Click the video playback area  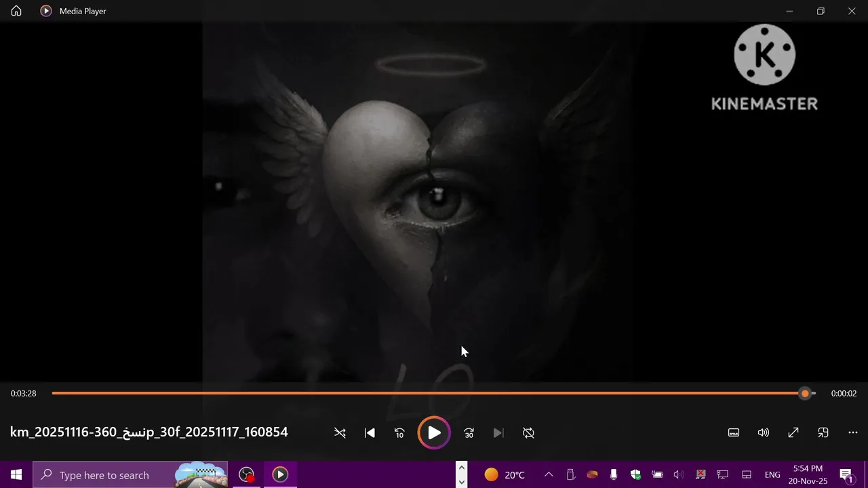click(434, 202)
